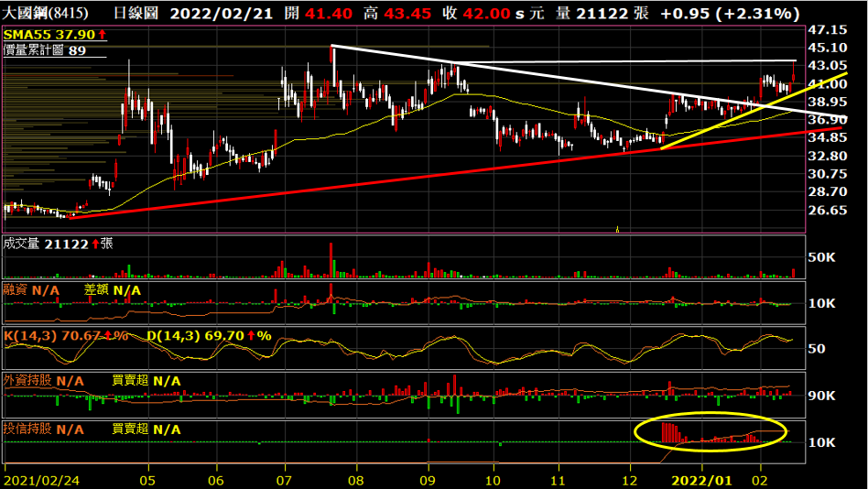Click the small yellow marker at chart bottom
Image resolution: width=868 pixels, height=489 pixels.
[618, 229]
